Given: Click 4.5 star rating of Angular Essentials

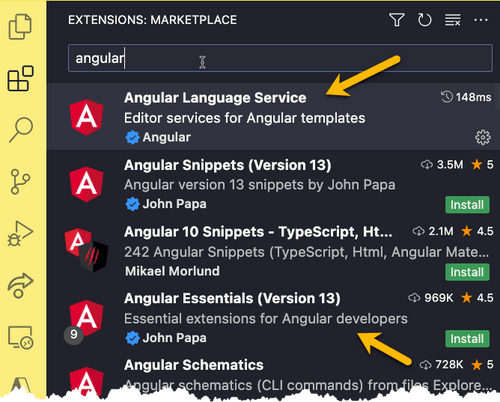Looking at the screenshot, I should (477, 298).
